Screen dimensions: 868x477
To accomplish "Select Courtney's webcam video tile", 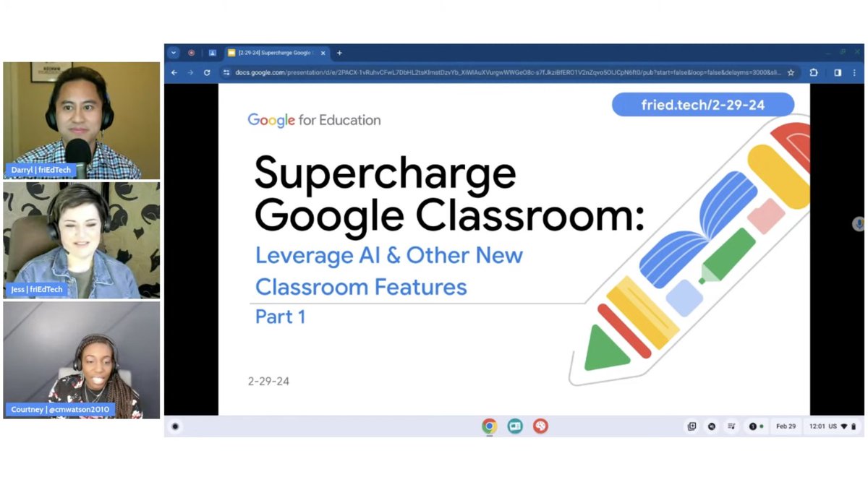I will 82,360.
